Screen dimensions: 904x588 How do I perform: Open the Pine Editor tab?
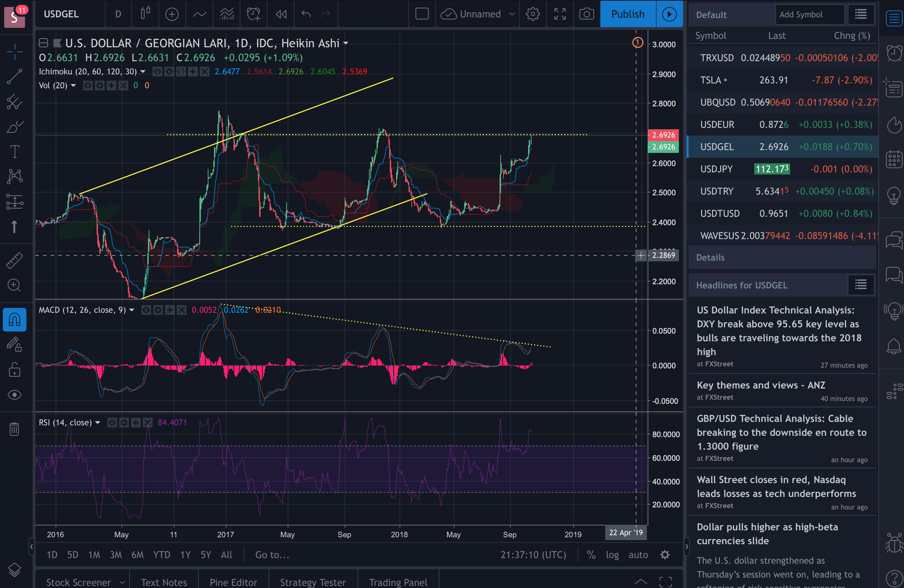click(233, 582)
